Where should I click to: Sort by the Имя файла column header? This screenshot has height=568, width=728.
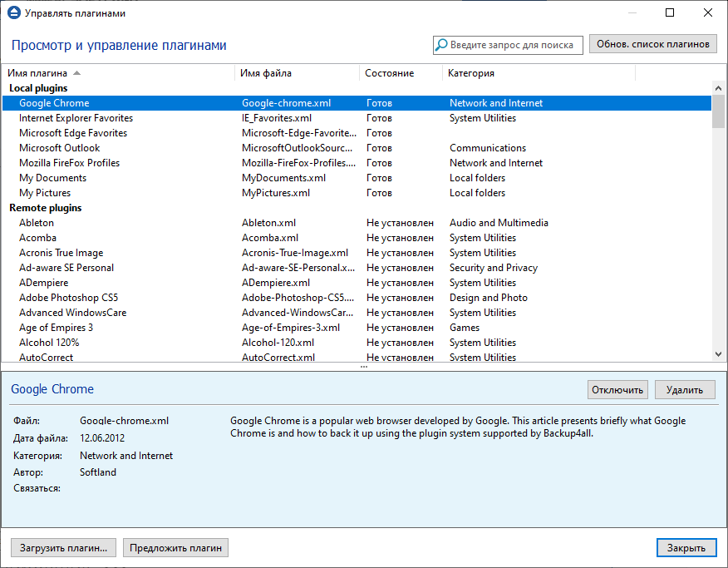(x=266, y=73)
